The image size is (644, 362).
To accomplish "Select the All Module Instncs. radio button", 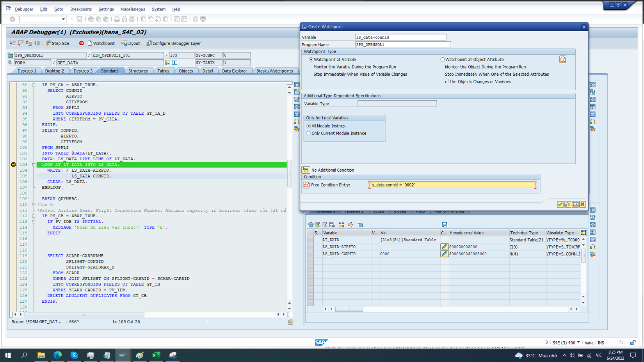I will (309, 126).
